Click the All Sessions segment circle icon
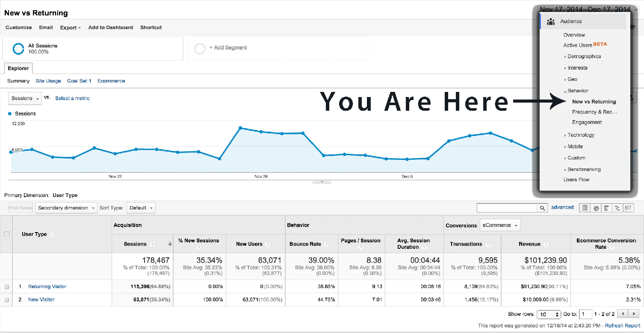The height and width of the screenshot is (333, 644). [18, 49]
